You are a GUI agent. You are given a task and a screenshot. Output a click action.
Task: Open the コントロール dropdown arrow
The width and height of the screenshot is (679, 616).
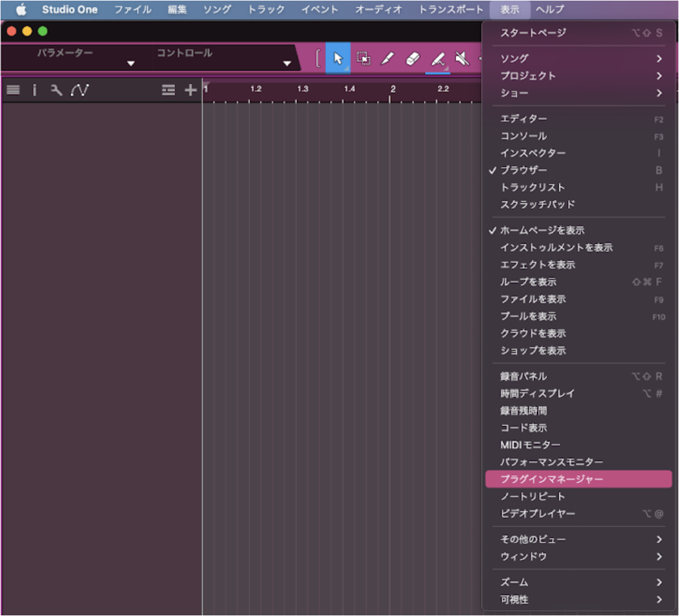click(x=286, y=64)
